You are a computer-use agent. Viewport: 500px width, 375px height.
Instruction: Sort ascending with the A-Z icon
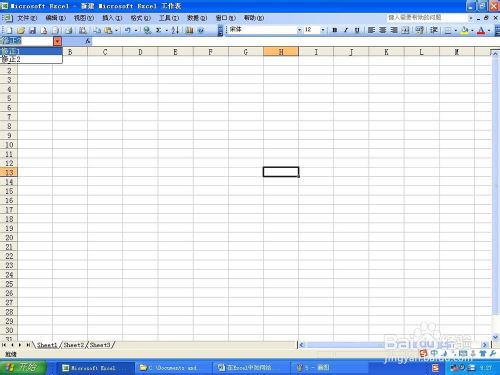tap(175, 30)
